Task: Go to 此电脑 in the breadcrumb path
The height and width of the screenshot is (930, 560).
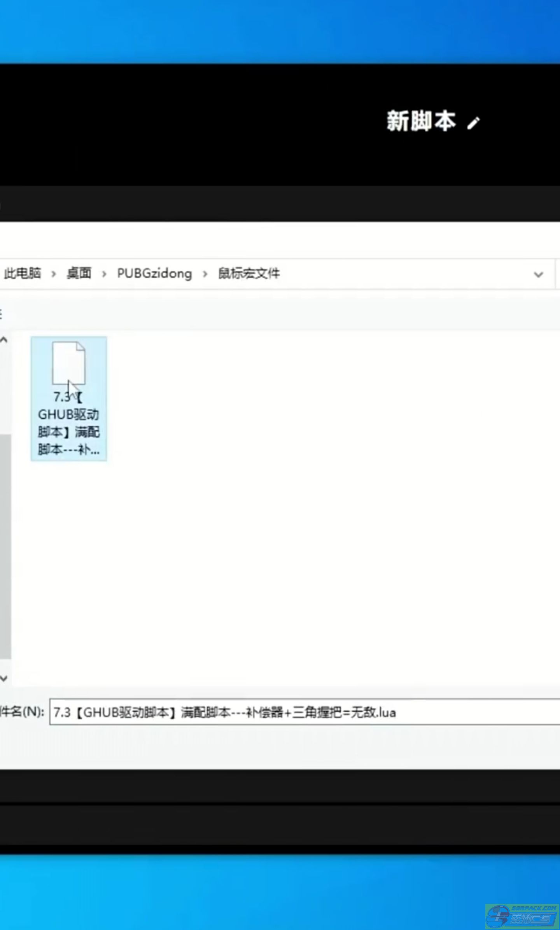Action: click(x=22, y=274)
